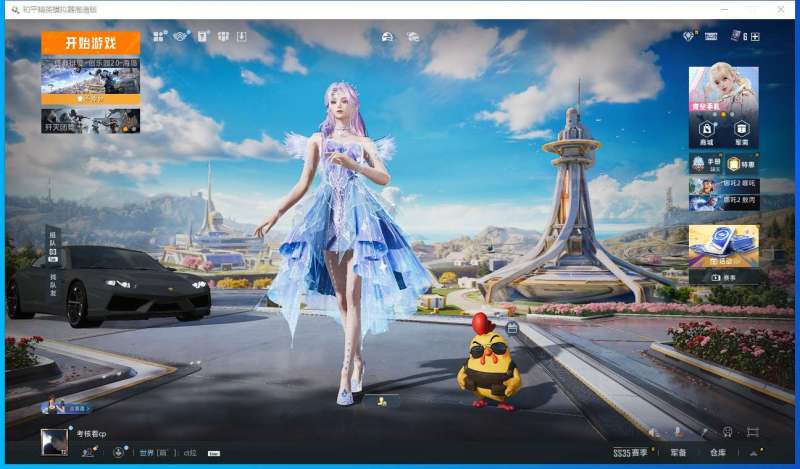This screenshot has width=800, height=469.
Task: Open the 军需 supply crate icon
Action: point(741,131)
